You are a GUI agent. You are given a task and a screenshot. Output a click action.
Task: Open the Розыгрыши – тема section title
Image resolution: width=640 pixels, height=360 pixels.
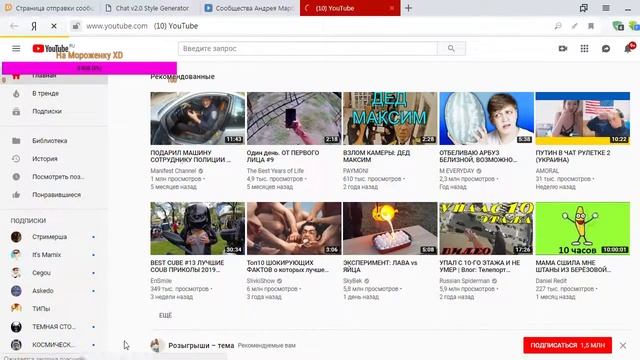[201, 345]
